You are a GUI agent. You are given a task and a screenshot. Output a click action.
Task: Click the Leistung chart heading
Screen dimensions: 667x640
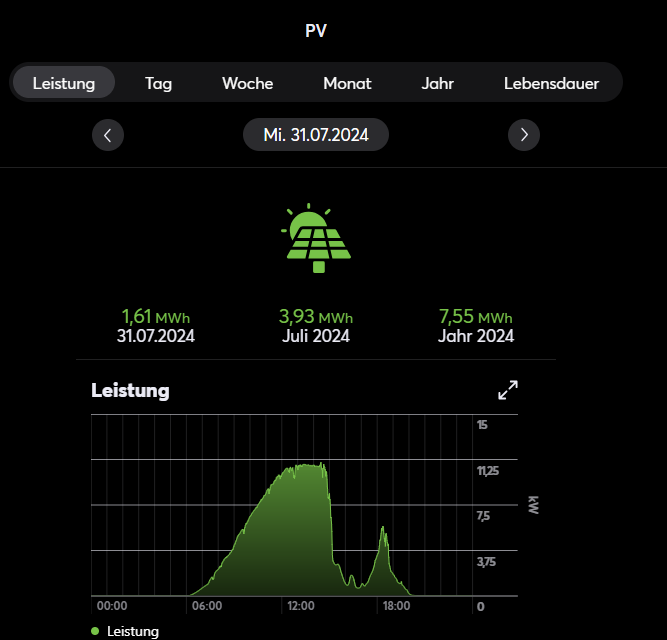[130, 390]
